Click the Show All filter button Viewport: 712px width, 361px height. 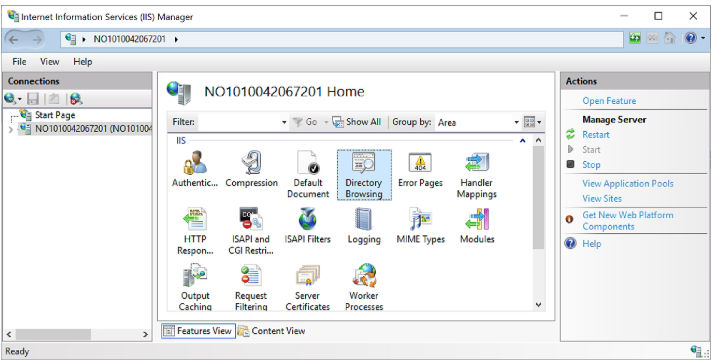[x=356, y=122]
